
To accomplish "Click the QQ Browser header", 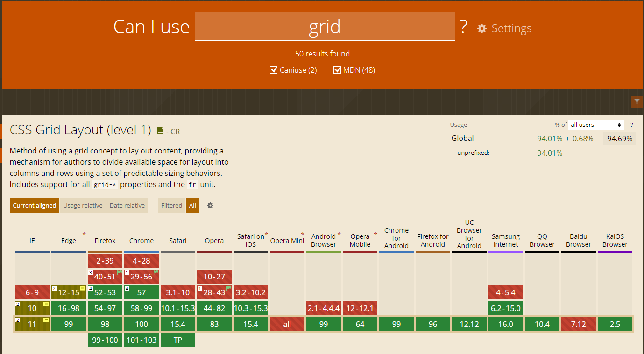I will click(542, 240).
